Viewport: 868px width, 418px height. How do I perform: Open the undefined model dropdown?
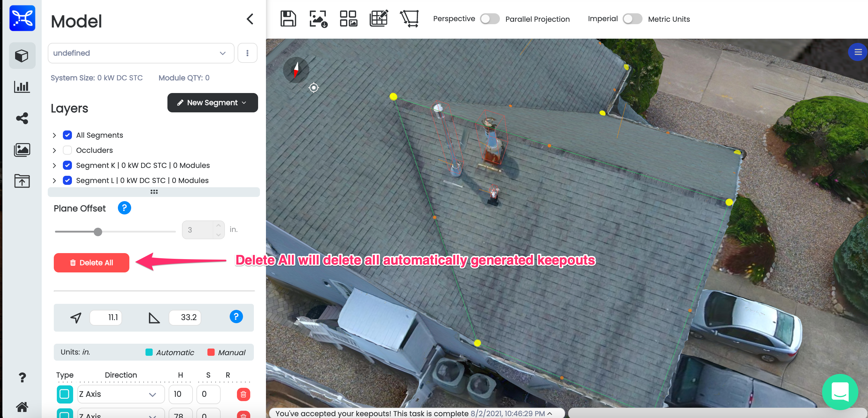coord(141,53)
